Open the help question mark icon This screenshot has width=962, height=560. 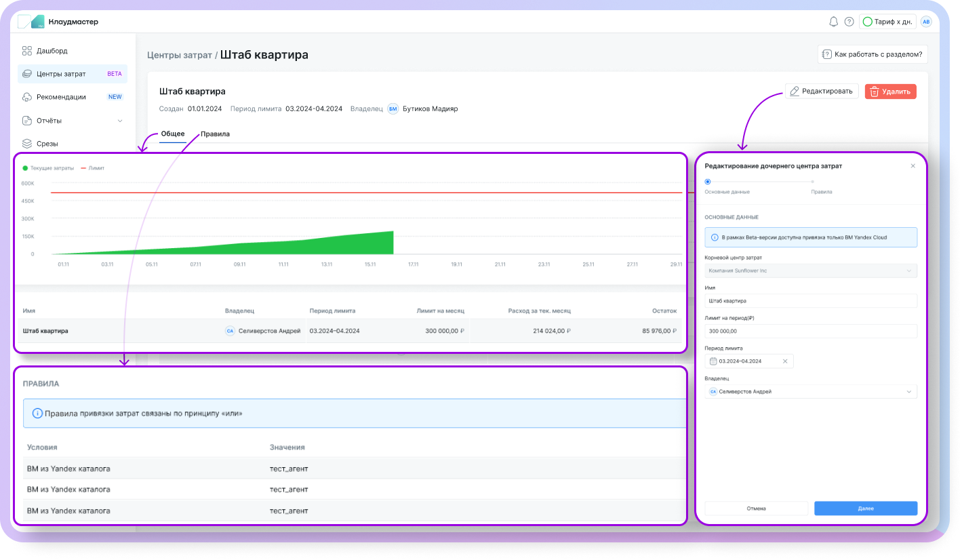(x=849, y=22)
